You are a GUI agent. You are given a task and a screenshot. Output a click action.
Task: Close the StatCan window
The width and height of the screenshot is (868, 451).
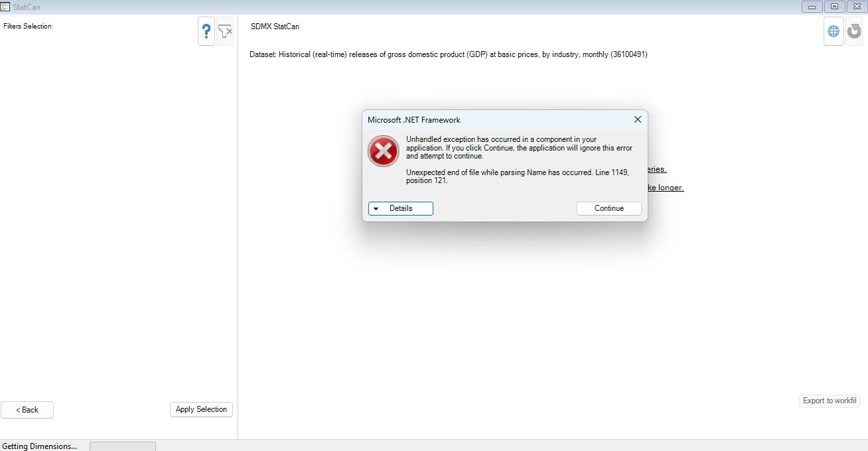[855, 7]
